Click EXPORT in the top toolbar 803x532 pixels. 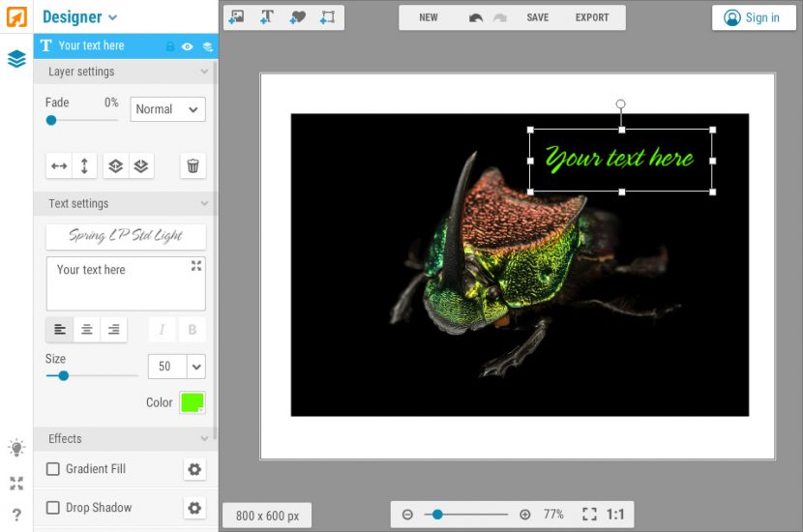coord(592,17)
